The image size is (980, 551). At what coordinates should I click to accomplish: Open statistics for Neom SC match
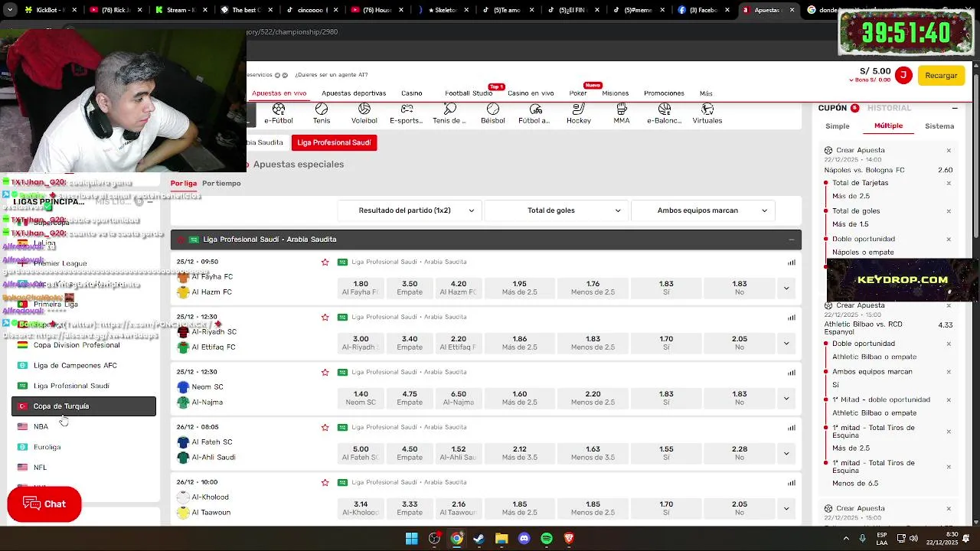click(792, 372)
